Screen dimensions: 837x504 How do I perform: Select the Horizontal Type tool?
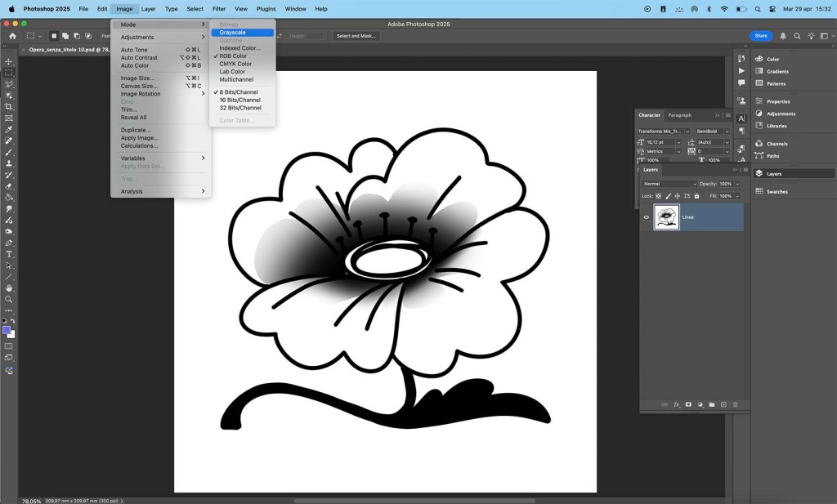pyautogui.click(x=9, y=254)
